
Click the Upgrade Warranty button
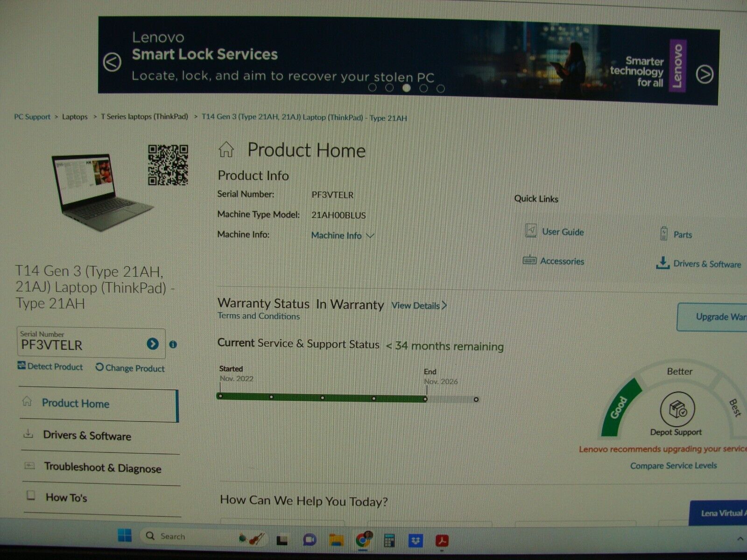click(712, 317)
